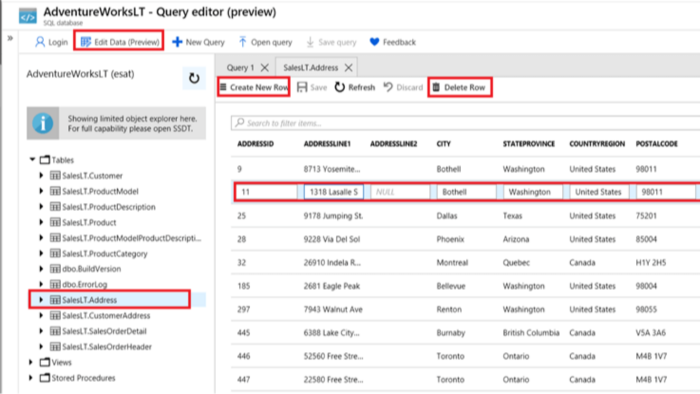Expand the Views folder
Screen dimensions: 700x394
[31, 362]
